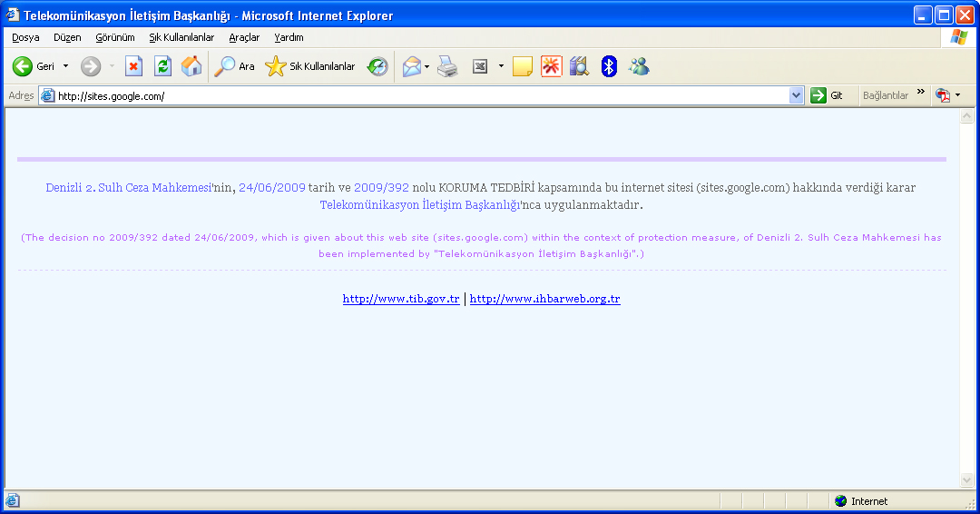
Task: Open the Sık Kullanılanlar favorites toolbar button
Action: point(310,66)
